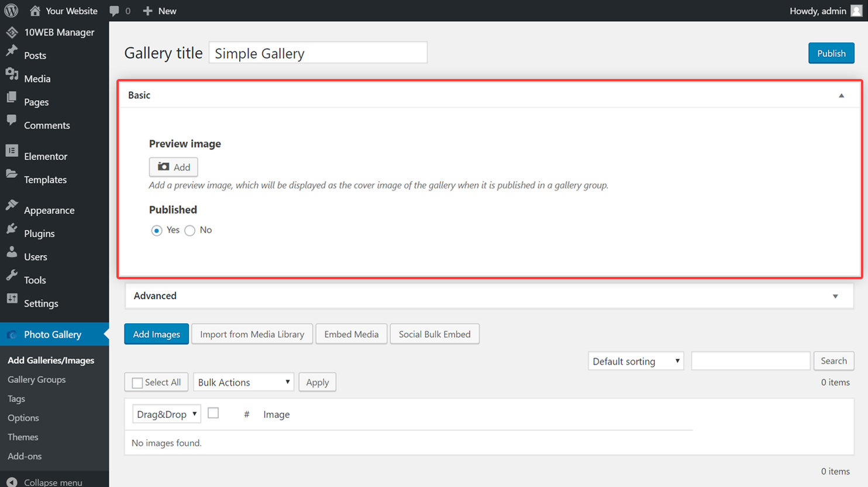Click the plus icon beside New
Image resolution: width=868 pixels, height=487 pixels.
[x=147, y=11]
